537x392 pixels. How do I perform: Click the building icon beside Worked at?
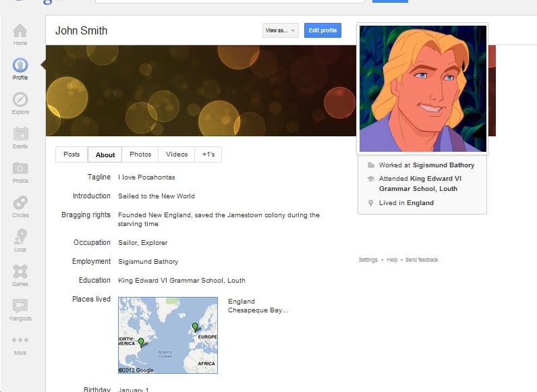click(370, 165)
